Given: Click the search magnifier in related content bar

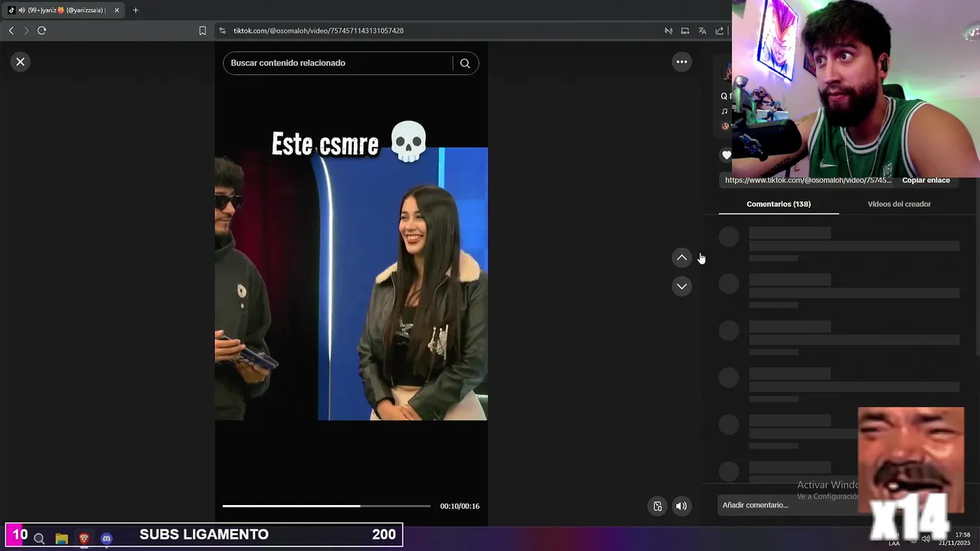Looking at the screenshot, I should coord(465,64).
